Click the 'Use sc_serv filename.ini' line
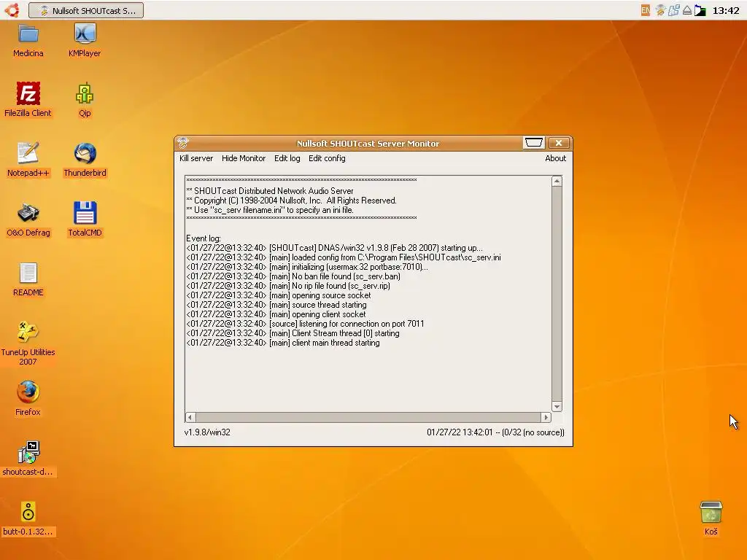747x560 pixels. pos(270,210)
